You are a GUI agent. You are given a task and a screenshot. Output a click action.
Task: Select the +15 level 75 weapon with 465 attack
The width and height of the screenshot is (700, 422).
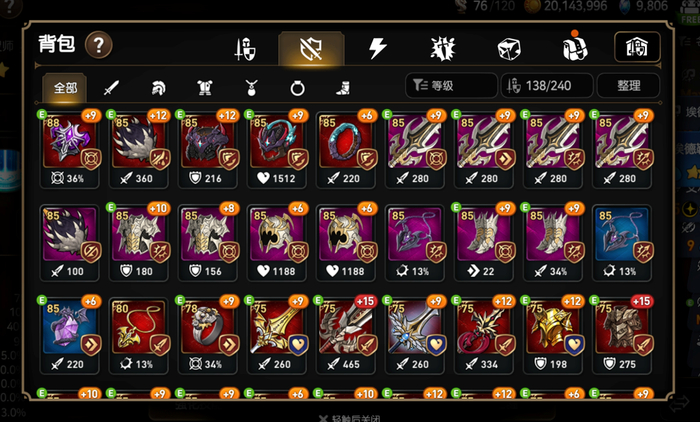346,335
